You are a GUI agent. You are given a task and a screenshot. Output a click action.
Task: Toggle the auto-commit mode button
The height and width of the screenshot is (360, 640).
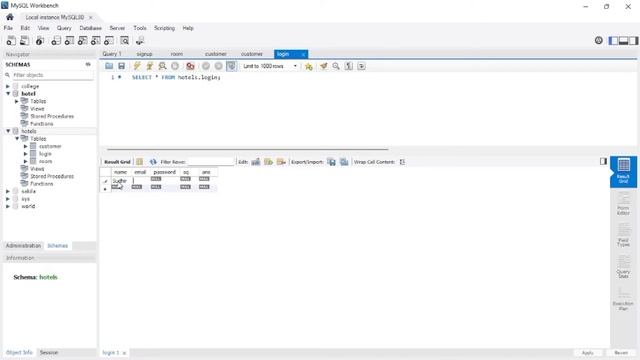point(231,66)
